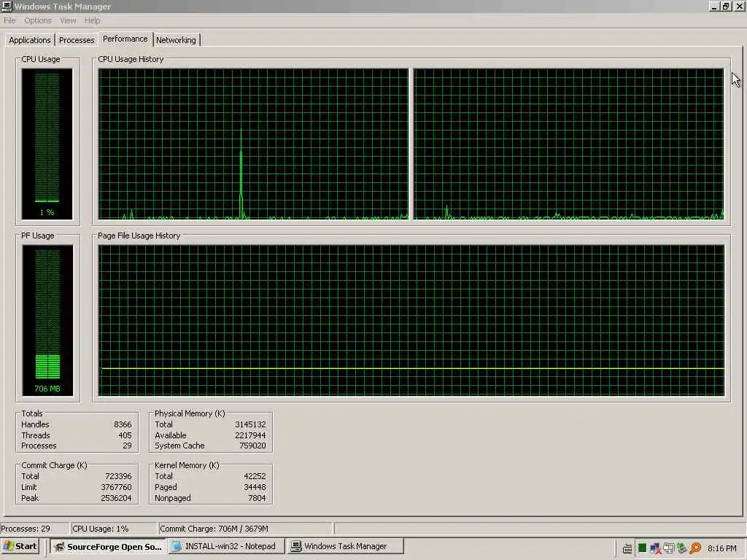Switch to the Applications tab
The image size is (747, 560).
(29, 40)
